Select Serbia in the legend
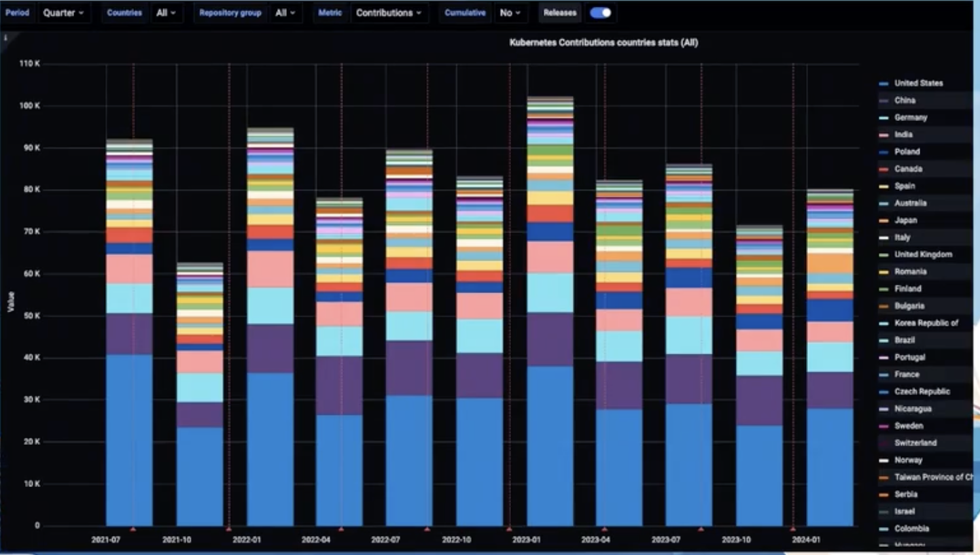The width and height of the screenshot is (980, 555). (x=906, y=494)
